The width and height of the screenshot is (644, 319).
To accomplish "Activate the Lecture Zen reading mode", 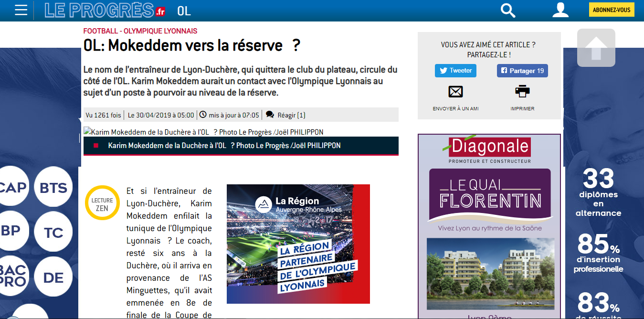I will click(102, 203).
